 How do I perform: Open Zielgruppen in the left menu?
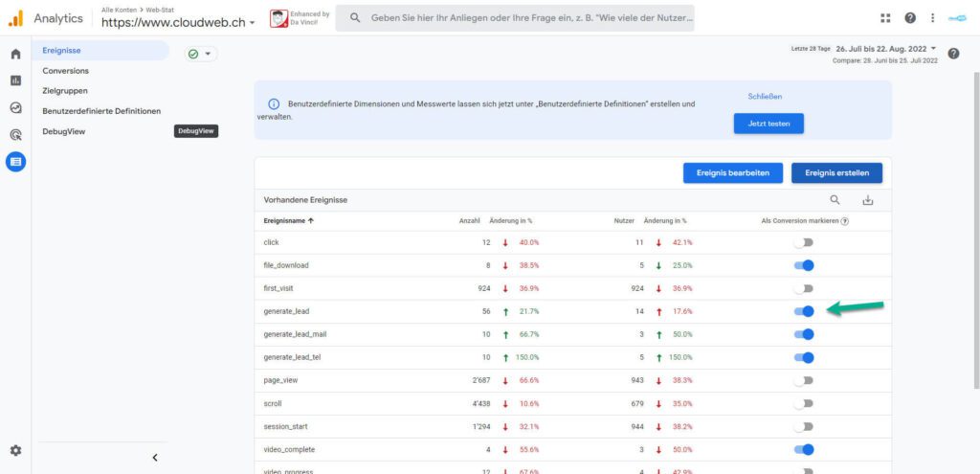point(65,91)
